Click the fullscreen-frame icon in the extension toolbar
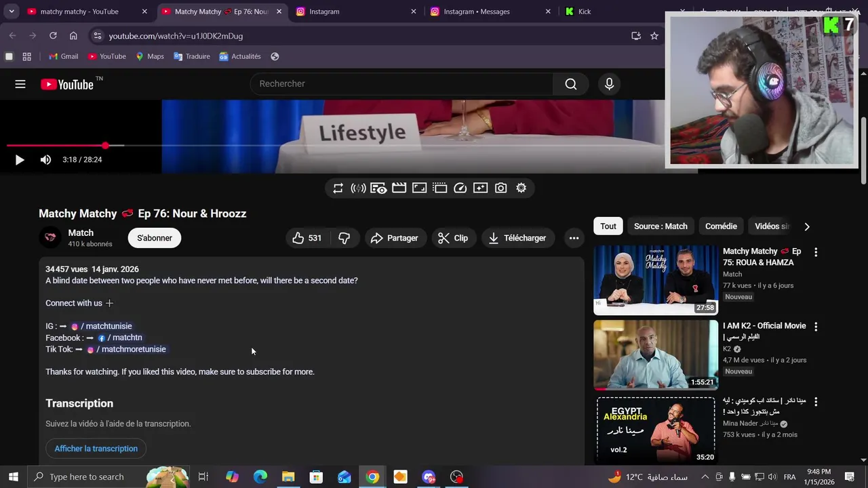 pyautogui.click(x=419, y=188)
